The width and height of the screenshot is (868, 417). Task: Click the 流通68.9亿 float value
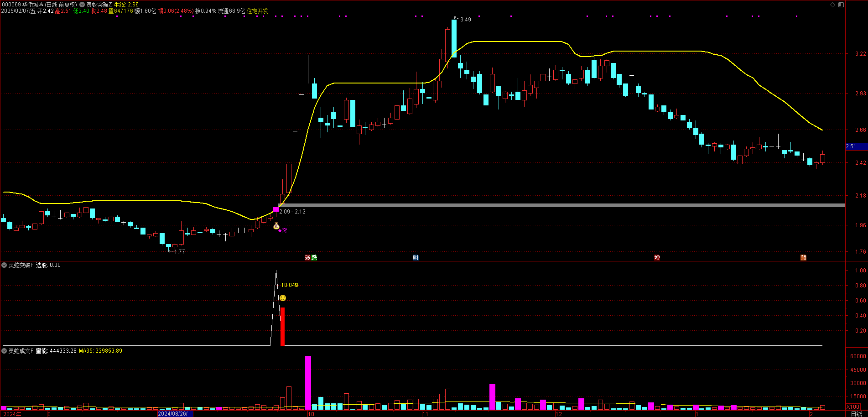(x=231, y=11)
